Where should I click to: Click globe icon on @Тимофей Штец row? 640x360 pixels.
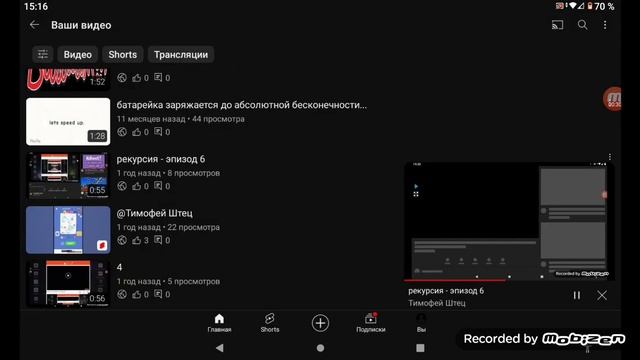122,240
